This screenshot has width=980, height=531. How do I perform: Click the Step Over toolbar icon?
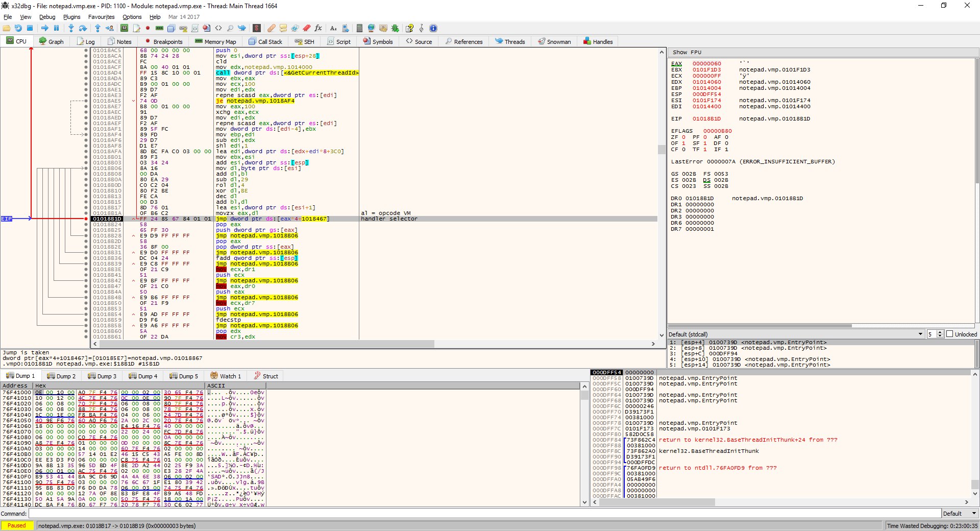click(83, 28)
